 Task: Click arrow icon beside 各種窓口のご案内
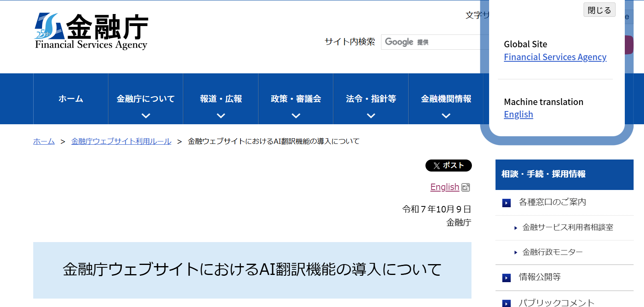(x=506, y=203)
